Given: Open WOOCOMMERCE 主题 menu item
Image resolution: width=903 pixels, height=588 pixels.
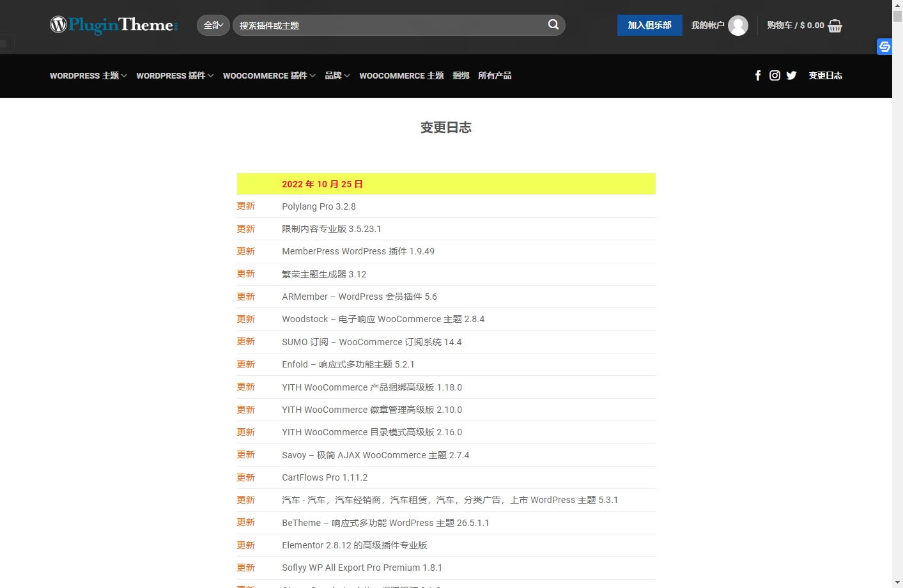Looking at the screenshot, I should [401, 75].
